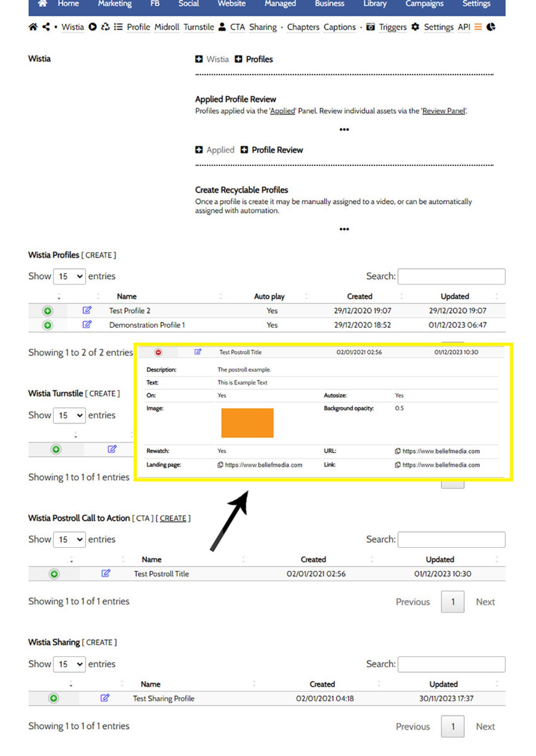Click the orange hamburger menu icon
Screen dimensions: 536x756
(478, 27)
